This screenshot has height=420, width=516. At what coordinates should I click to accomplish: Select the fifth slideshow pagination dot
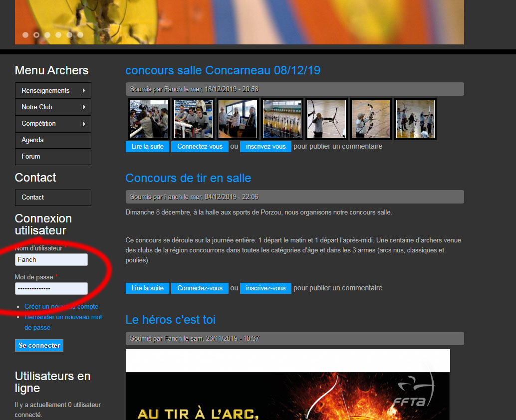tap(69, 35)
